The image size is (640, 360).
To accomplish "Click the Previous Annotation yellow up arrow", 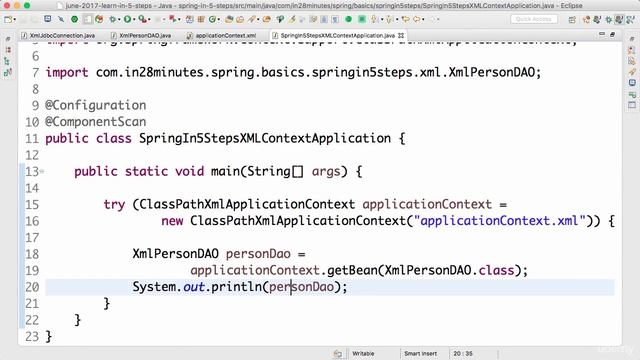I will click(x=389, y=19).
